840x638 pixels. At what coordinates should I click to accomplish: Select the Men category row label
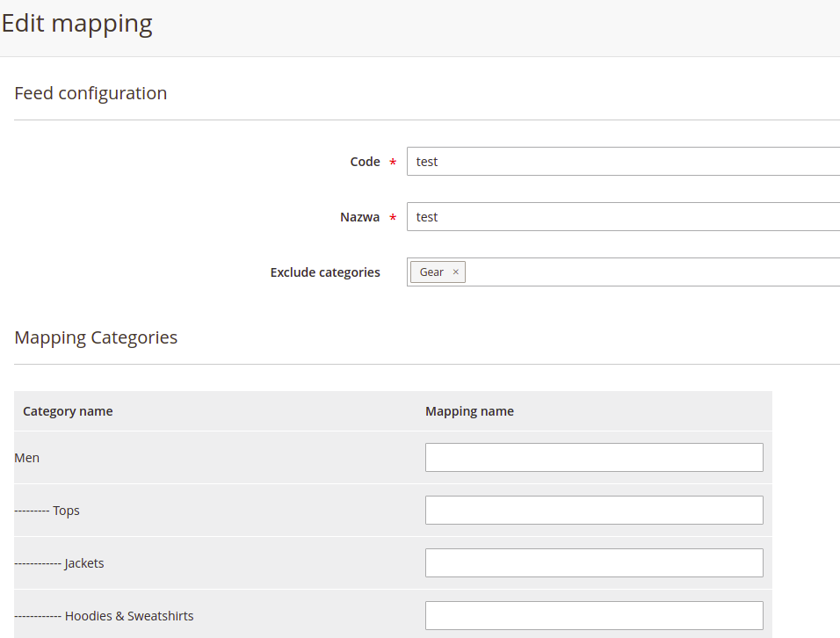[26, 458]
